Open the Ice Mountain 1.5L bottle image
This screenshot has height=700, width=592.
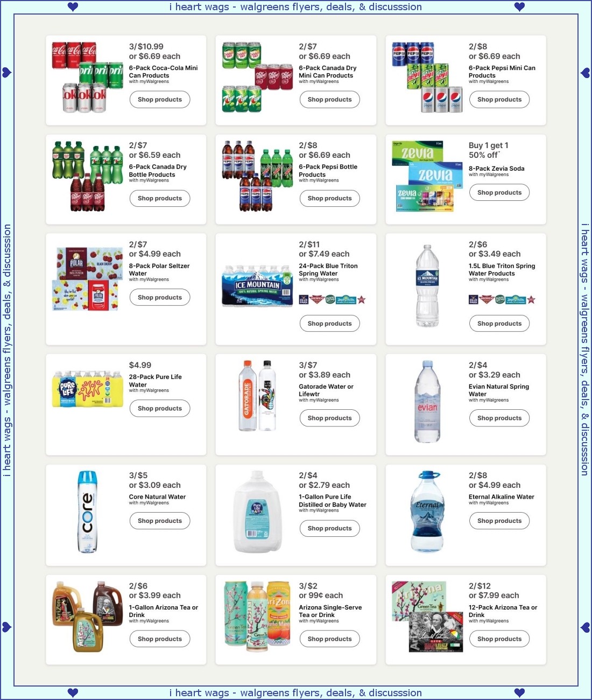click(427, 286)
